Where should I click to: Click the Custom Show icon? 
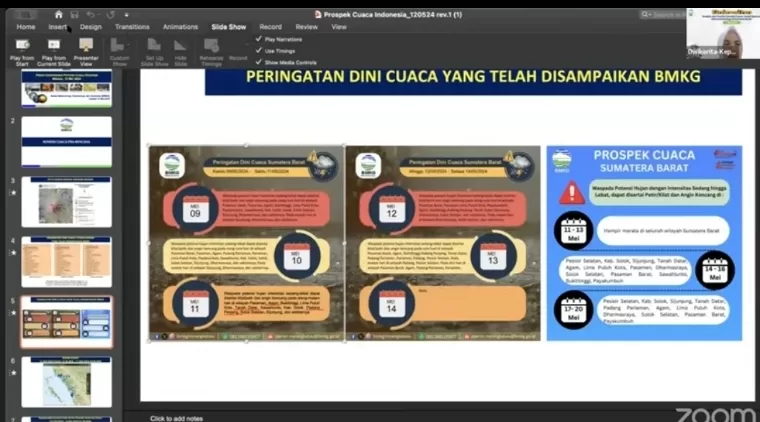(x=117, y=46)
